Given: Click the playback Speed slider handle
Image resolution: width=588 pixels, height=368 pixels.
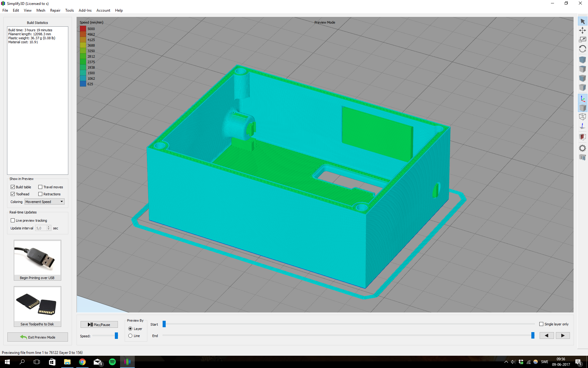Looking at the screenshot, I should tap(116, 336).
